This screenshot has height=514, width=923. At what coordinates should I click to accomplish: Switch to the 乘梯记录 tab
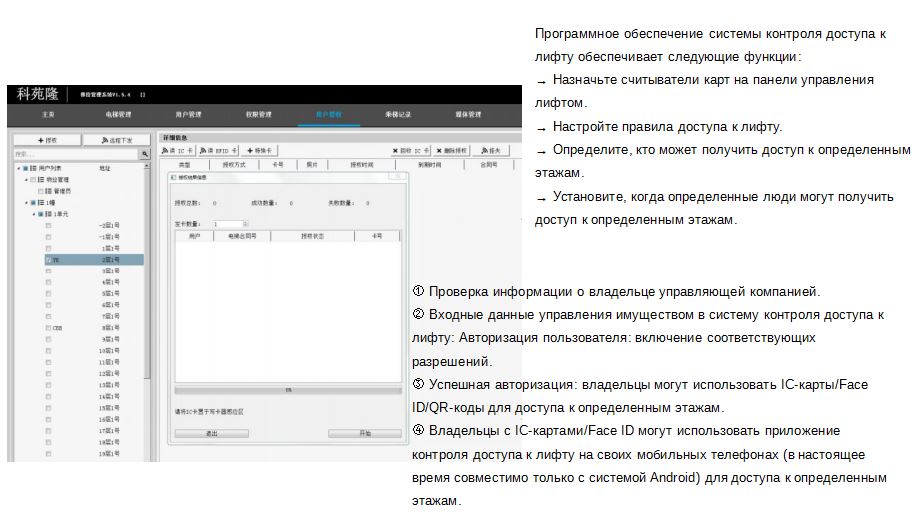(398, 115)
